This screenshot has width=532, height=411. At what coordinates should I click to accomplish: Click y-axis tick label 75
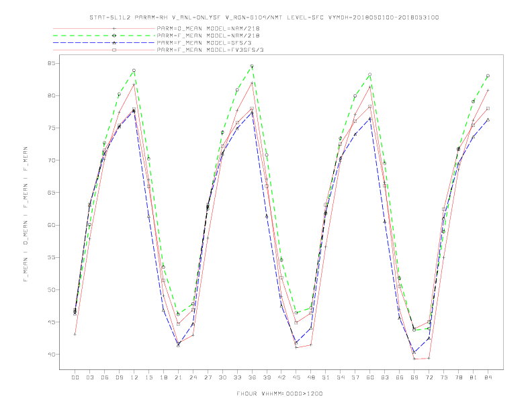point(51,128)
